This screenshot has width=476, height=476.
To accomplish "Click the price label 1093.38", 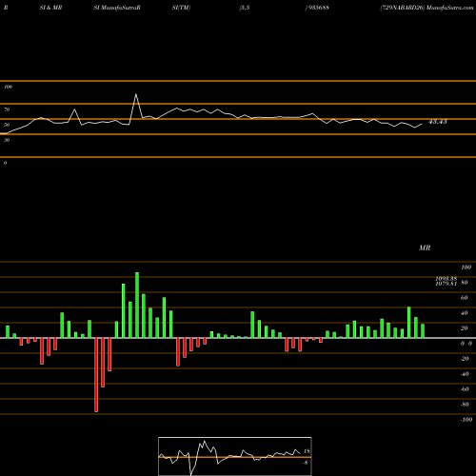I will [446, 278].
